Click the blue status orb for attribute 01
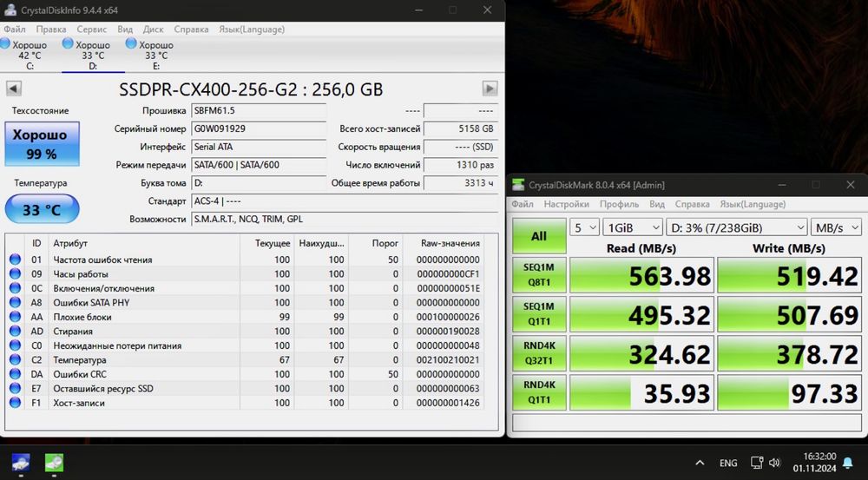 [15, 260]
